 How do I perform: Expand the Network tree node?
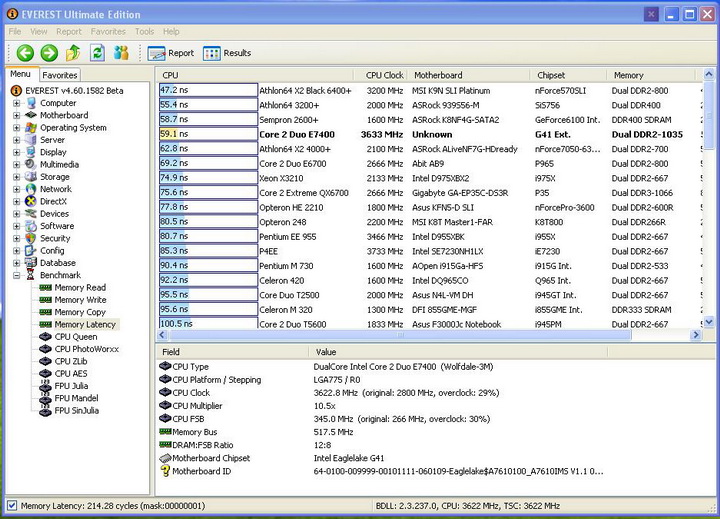[17, 189]
